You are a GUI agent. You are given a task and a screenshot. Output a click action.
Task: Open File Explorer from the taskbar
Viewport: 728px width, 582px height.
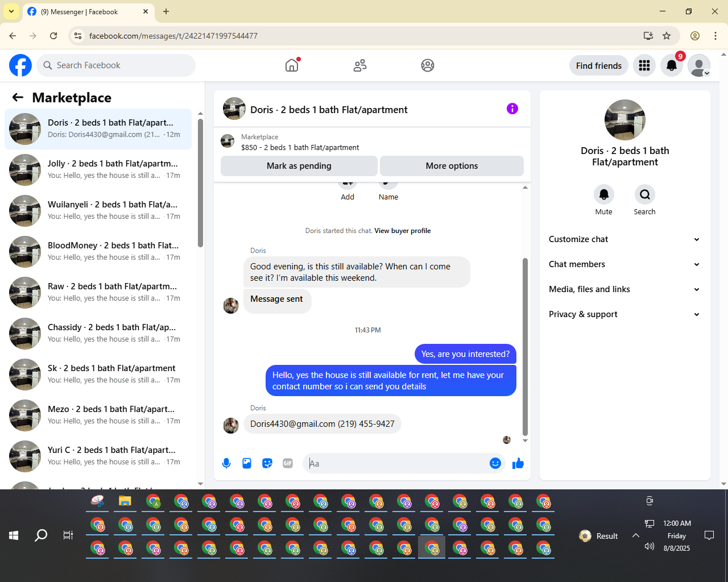125,501
